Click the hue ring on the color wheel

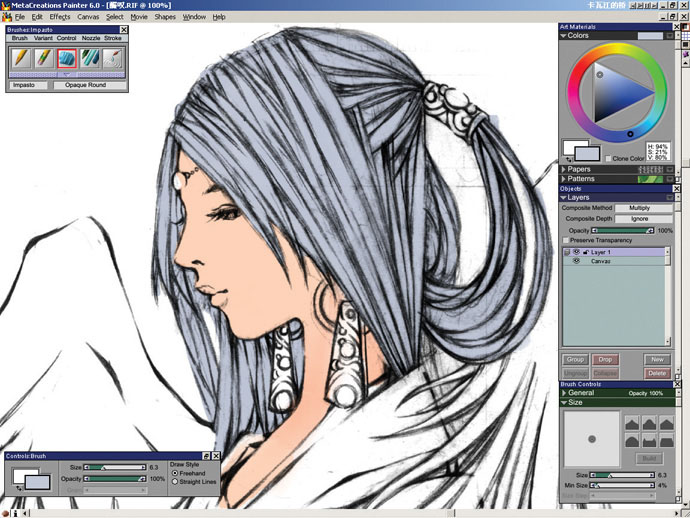tap(617, 47)
